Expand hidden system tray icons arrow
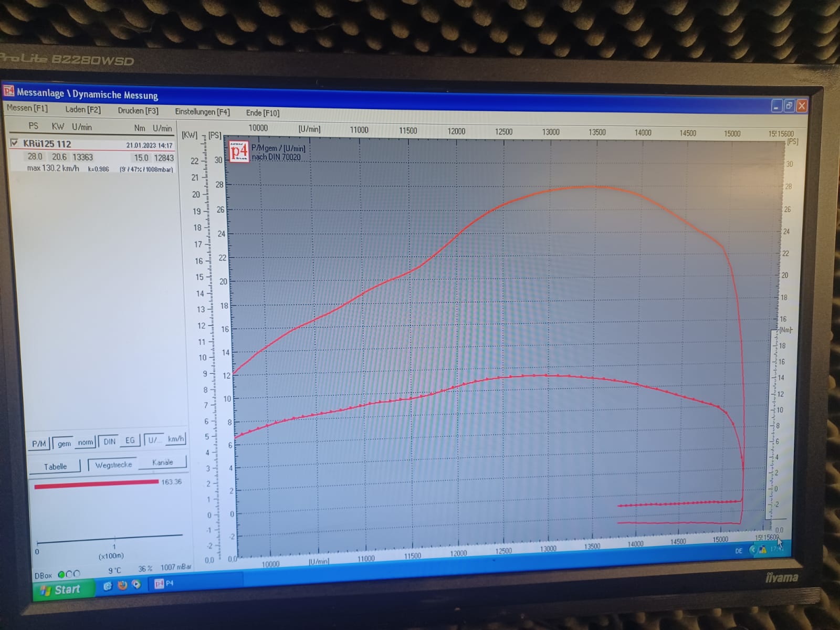Image resolution: width=840 pixels, height=630 pixels. click(x=752, y=550)
